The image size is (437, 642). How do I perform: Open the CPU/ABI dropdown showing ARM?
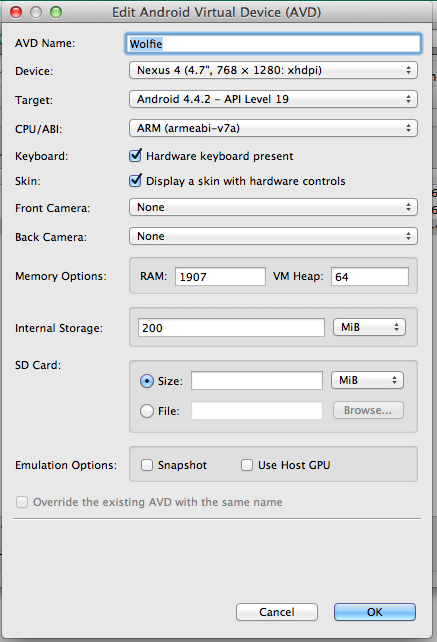(x=273, y=128)
